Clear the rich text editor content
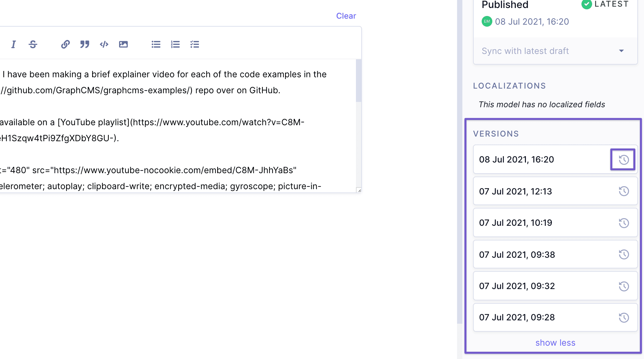Viewport: 644px width, 359px height. [x=346, y=16]
